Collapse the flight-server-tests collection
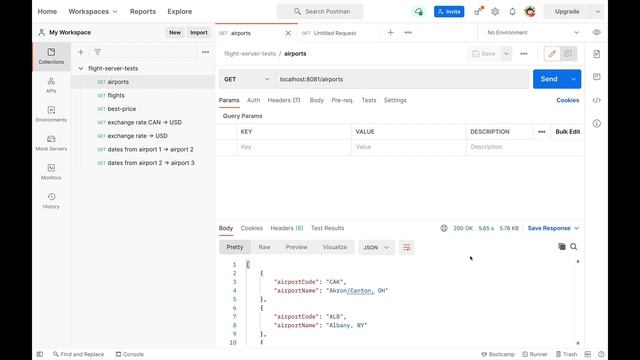This screenshot has width=640, height=360. 81,69
